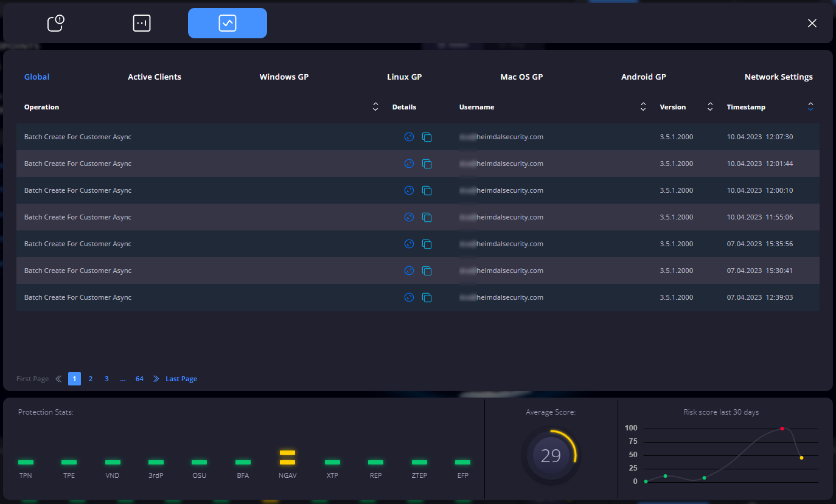
Task: Sort by the Timestamp column arrows
Action: (x=810, y=107)
